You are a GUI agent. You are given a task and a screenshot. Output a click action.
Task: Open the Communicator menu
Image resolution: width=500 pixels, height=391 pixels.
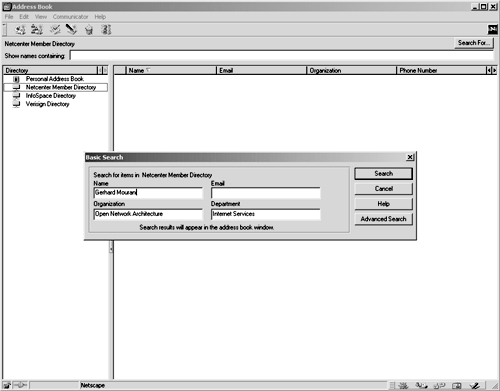pyautogui.click(x=71, y=17)
